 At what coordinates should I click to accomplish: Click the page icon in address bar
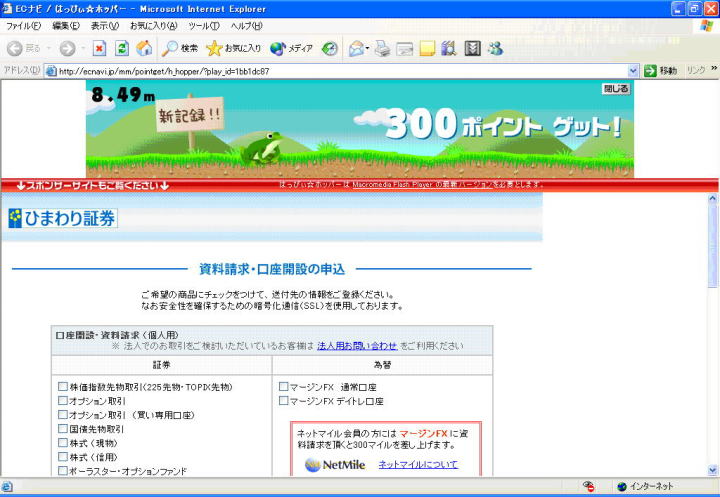(51, 71)
